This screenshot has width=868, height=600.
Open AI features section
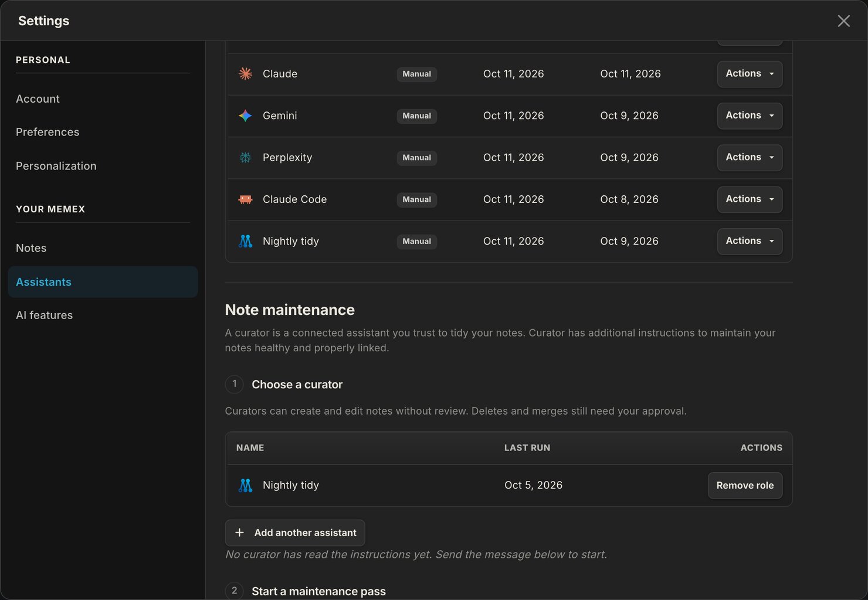tap(45, 315)
